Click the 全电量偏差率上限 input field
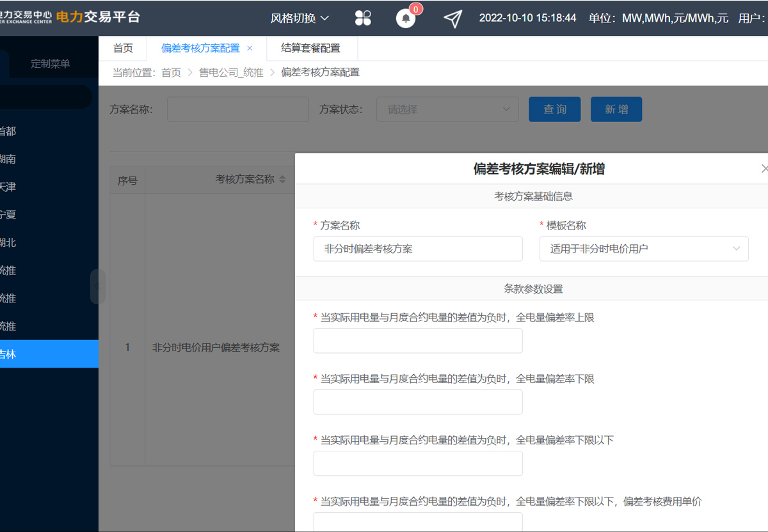Viewport: 768px width, 532px height. coord(418,341)
